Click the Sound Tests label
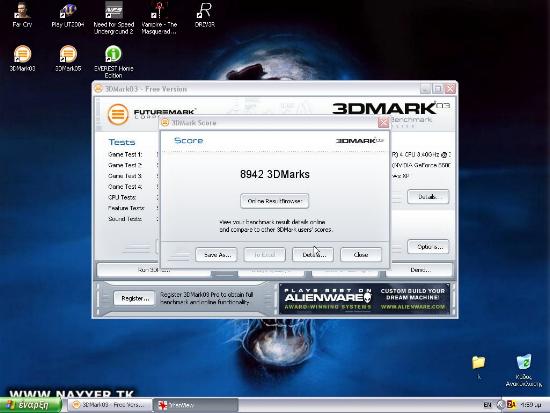Viewport: 550px width, 413px height. pos(125,219)
